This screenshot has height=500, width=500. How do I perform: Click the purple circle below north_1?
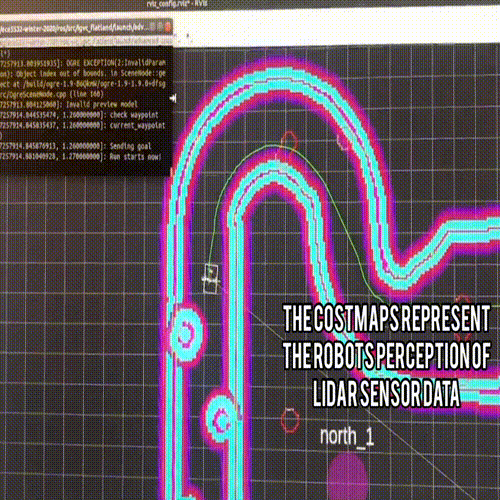pyautogui.click(x=347, y=477)
